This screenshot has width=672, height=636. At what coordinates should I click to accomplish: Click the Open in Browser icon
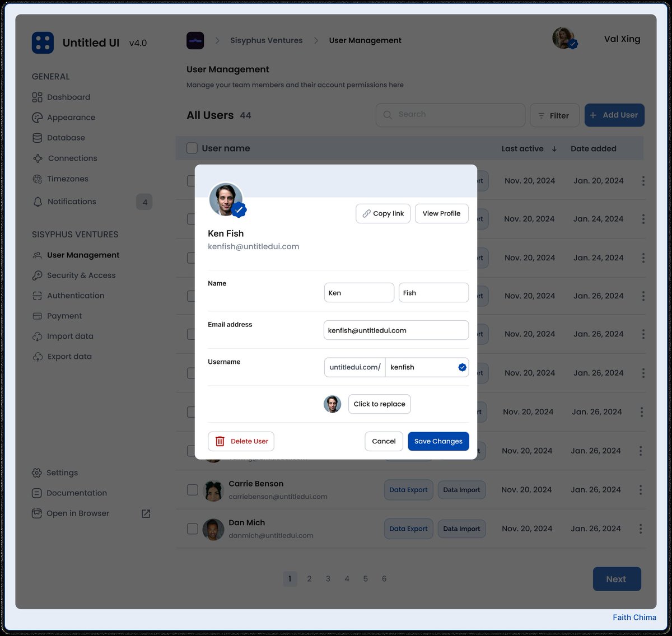click(37, 513)
